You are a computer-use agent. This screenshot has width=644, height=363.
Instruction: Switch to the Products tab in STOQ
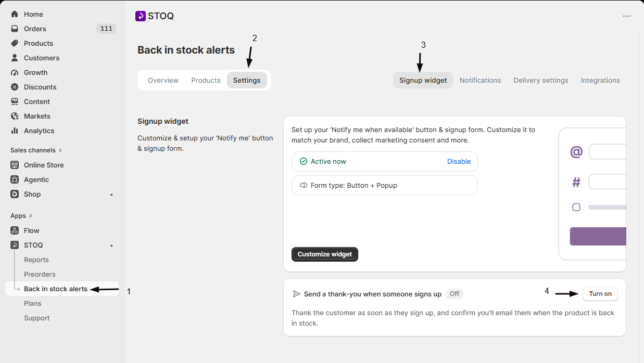pos(206,80)
